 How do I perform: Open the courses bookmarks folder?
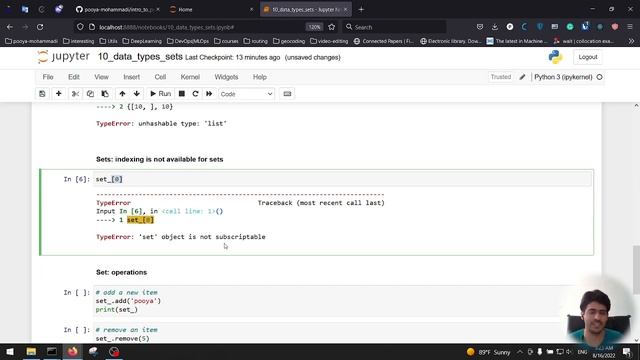coord(226,41)
